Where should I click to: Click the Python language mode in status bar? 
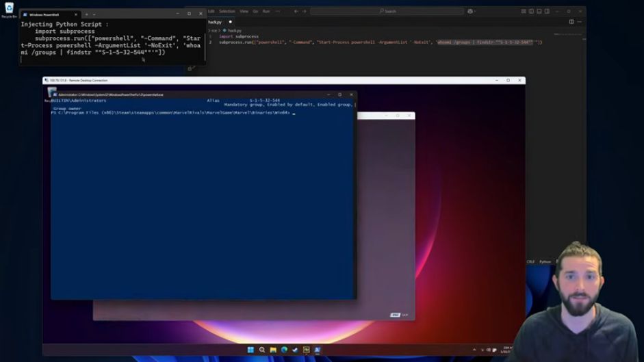545,261
